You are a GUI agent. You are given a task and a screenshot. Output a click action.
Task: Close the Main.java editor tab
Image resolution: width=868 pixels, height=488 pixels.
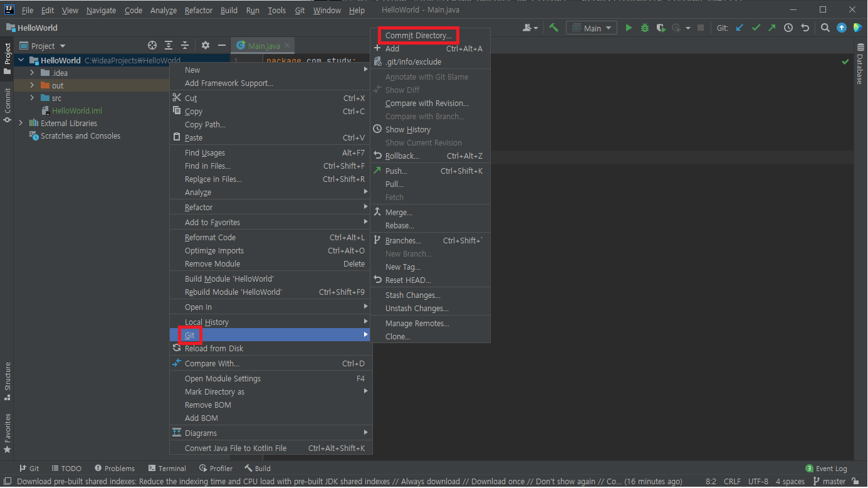(287, 46)
